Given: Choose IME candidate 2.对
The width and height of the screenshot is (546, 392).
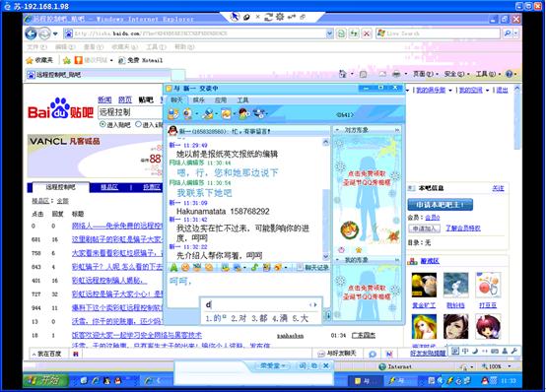Looking at the screenshot, I should pyautogui.click(x=239, y=318).
